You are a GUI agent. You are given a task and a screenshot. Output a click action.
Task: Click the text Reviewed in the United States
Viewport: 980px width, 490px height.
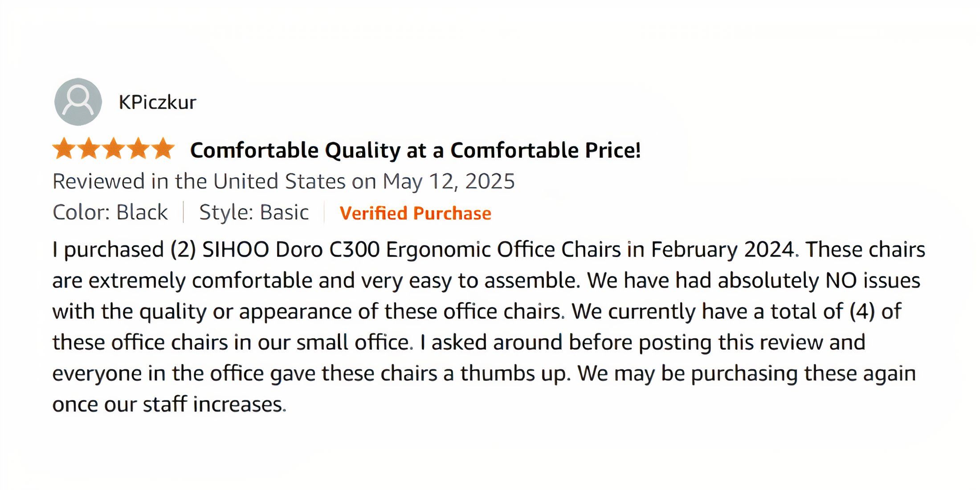coord(199,181)
